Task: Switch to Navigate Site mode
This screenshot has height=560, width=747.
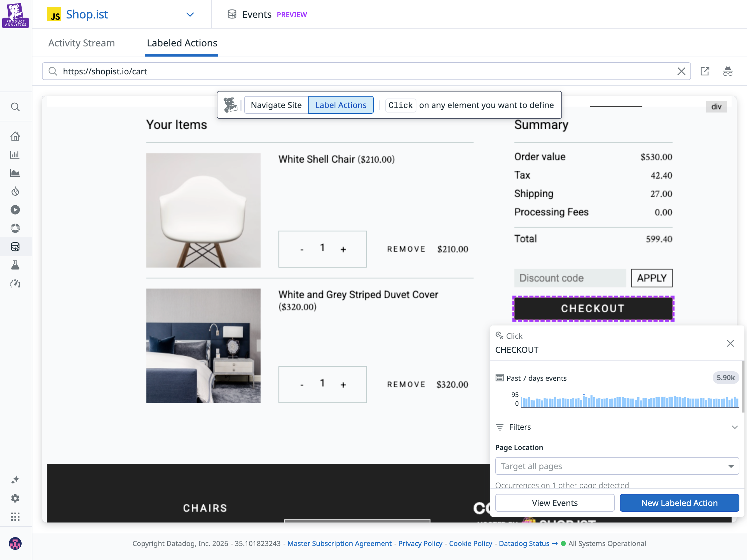Action: 276,105
